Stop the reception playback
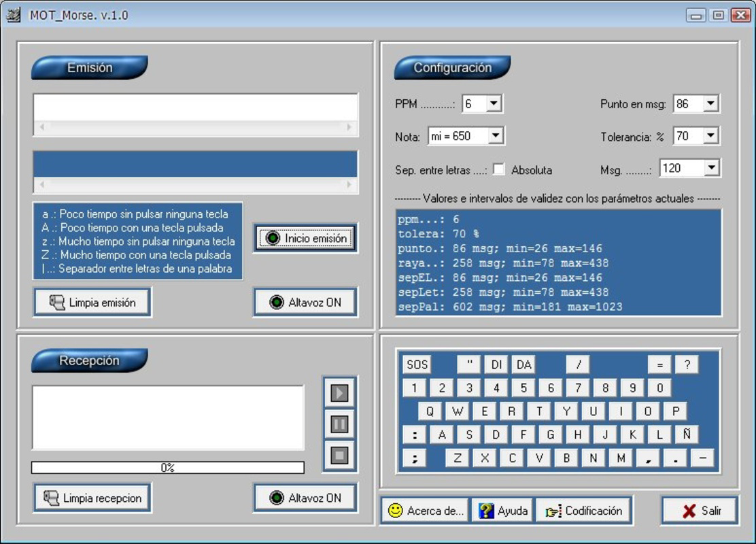756x544 pixels. click(x=339, y=456)
